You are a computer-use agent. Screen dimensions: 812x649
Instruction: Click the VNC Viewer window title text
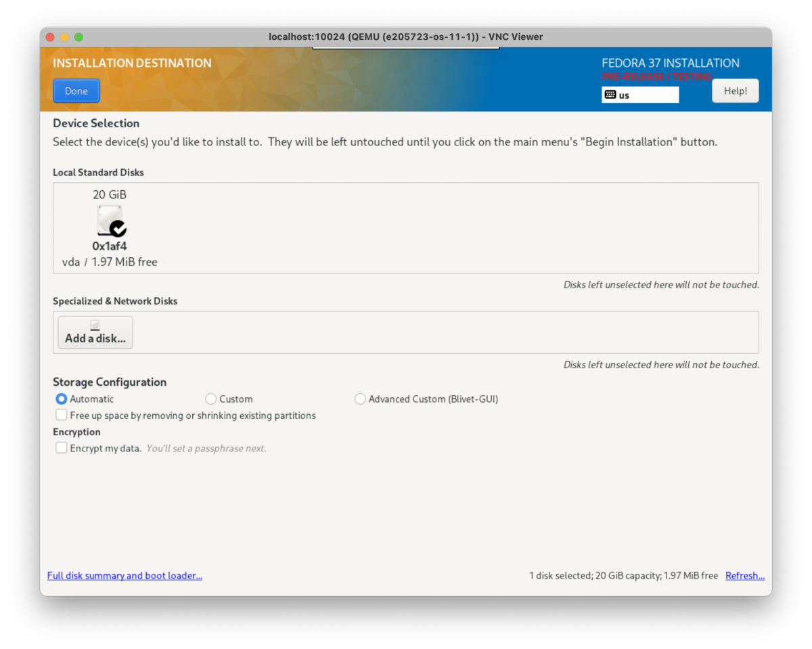[x=406, y=37]
